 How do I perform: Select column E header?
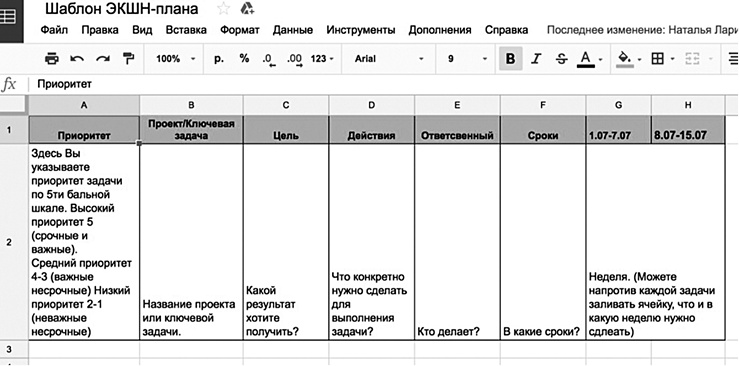pos(457,106)
